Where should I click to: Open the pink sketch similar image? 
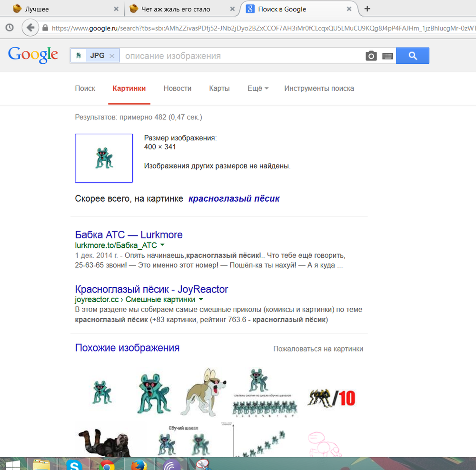point(325,444)
